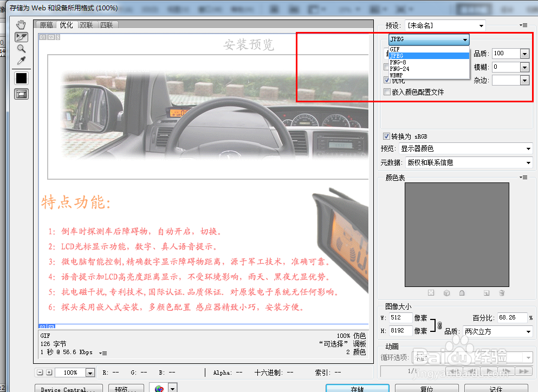Click the 存储 save button

tap(357, 389)
